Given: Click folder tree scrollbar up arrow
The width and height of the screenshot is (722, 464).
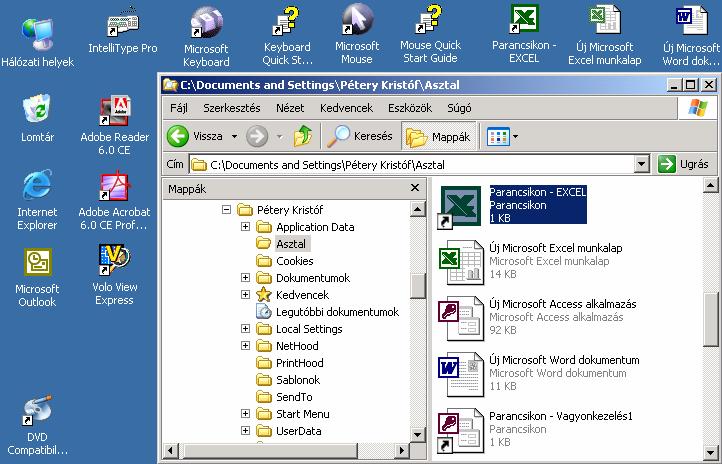Looking at the screenshot, I should [x=417, y=209].
